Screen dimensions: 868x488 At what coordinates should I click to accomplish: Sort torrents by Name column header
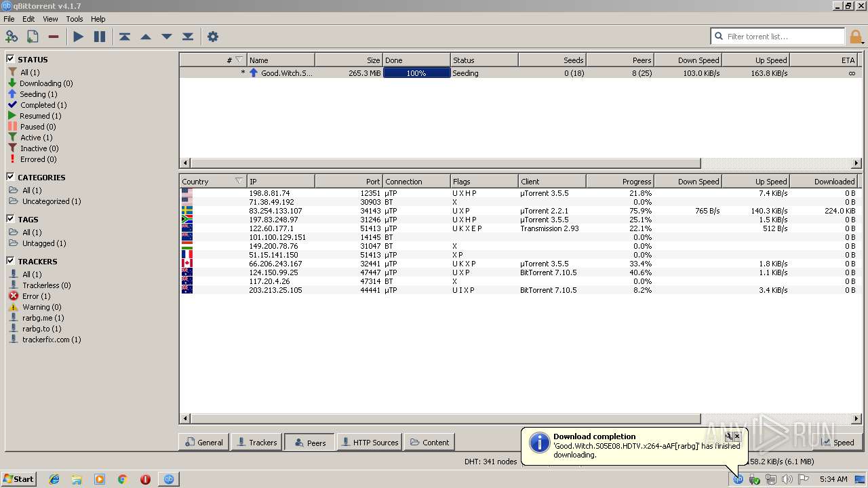pos(281,60)
